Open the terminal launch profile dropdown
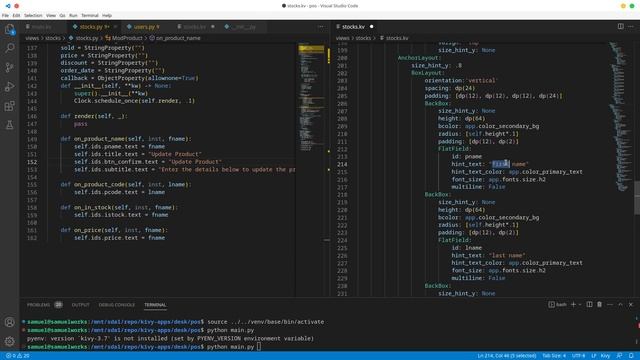 [580, 304]
